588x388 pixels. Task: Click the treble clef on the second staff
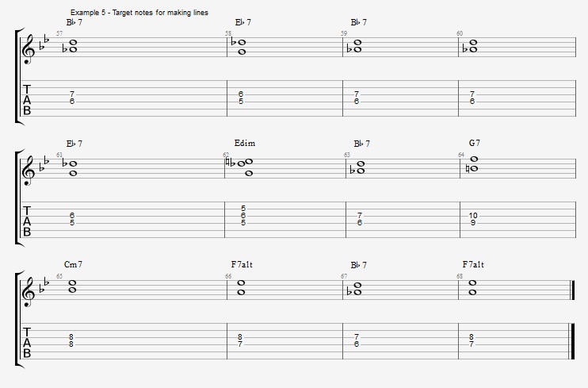pyautogui.click(x=29, y=168)
